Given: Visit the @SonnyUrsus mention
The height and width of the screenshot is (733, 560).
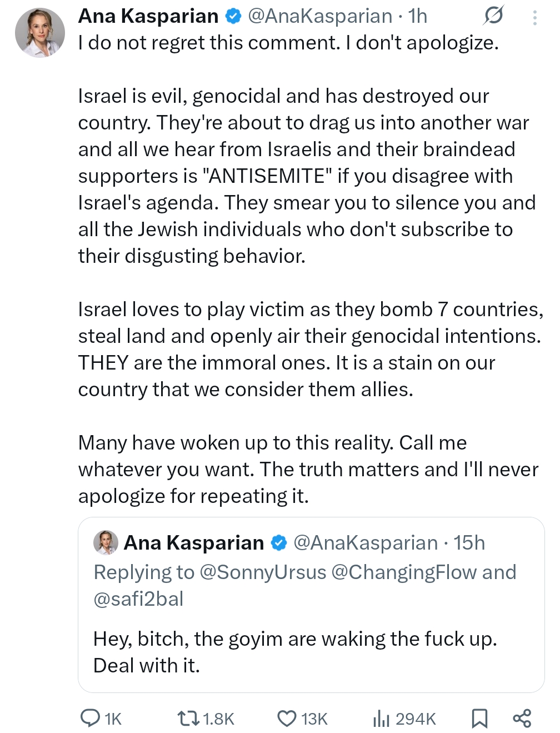Looking at the screenshot, I should pyautogui.click(x=263, y=572).
